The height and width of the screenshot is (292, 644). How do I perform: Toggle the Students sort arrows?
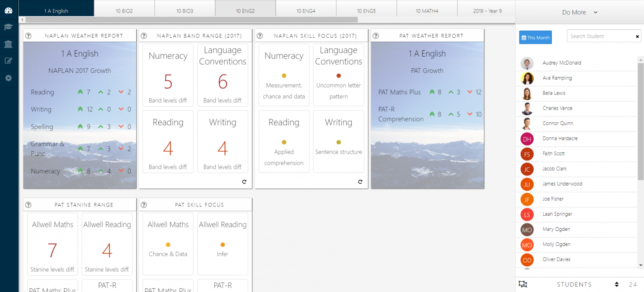616,284
